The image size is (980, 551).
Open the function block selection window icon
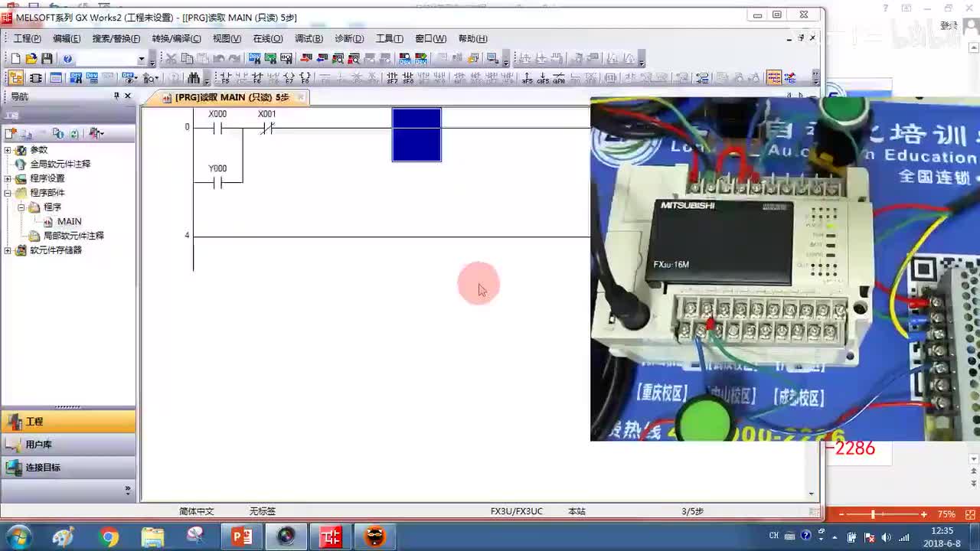click(36, 78)
